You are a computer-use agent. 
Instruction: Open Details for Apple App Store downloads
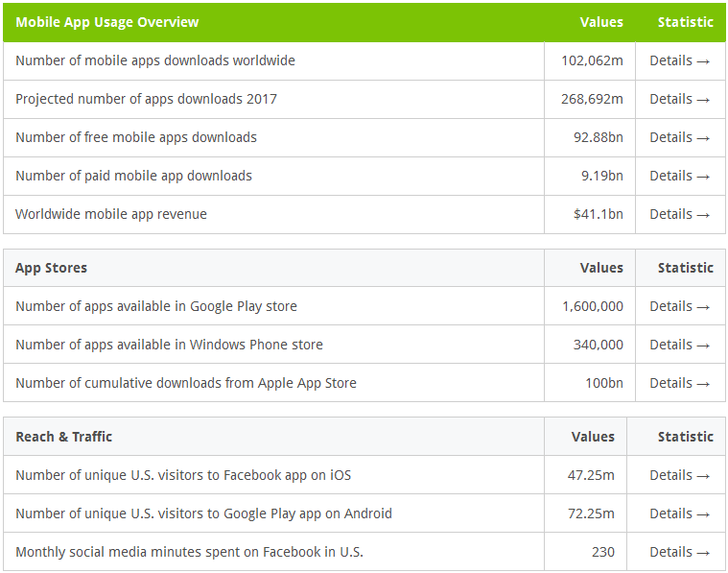pyautogui.click(x=679, y=383)
